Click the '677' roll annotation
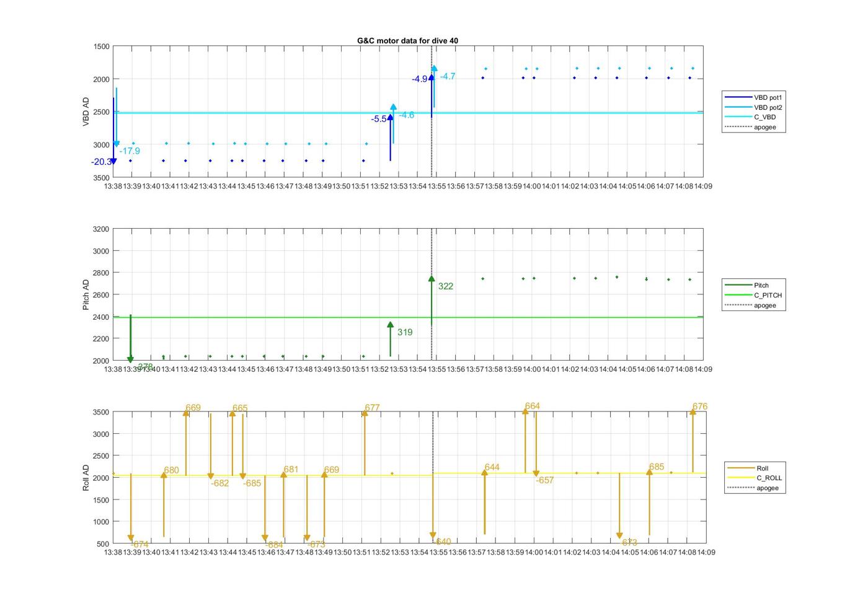The height and width of the screenshot is (611, 868). 372,408
